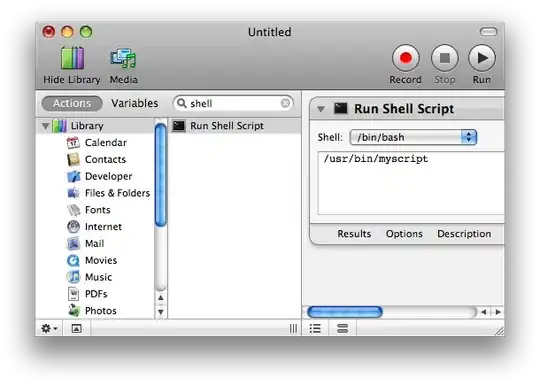This screenshot has height=385, width=540.
Task: Open the Results tab of the action
Action: coord(354,234)
